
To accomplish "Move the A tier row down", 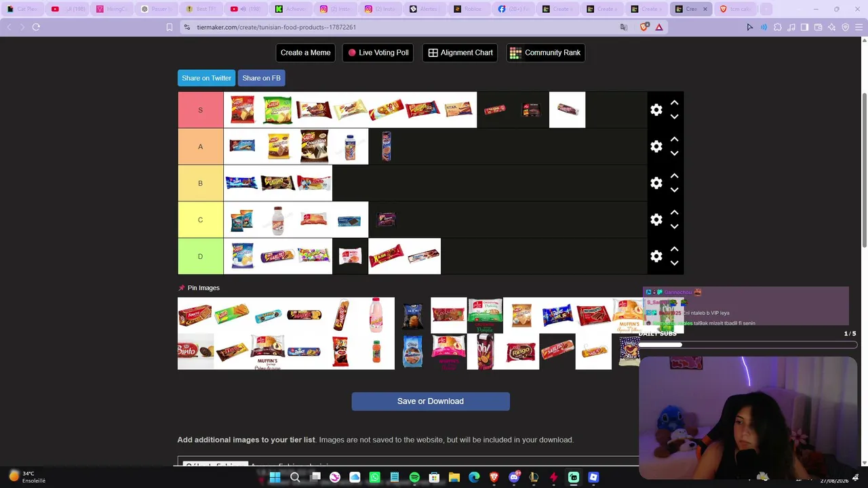I will 674,153.
